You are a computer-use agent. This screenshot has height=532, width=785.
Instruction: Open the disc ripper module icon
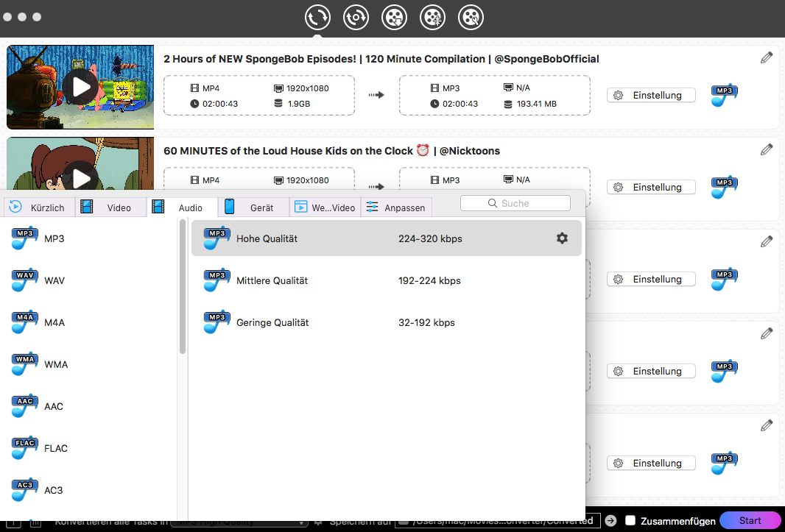(x=356, y=17)
